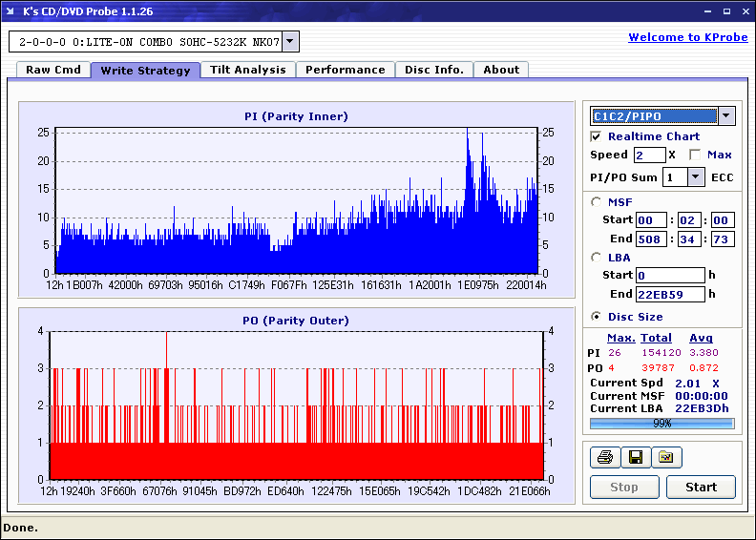Open the PI/PO Sum dropdown
756x540 pixels.
point(695,177)
